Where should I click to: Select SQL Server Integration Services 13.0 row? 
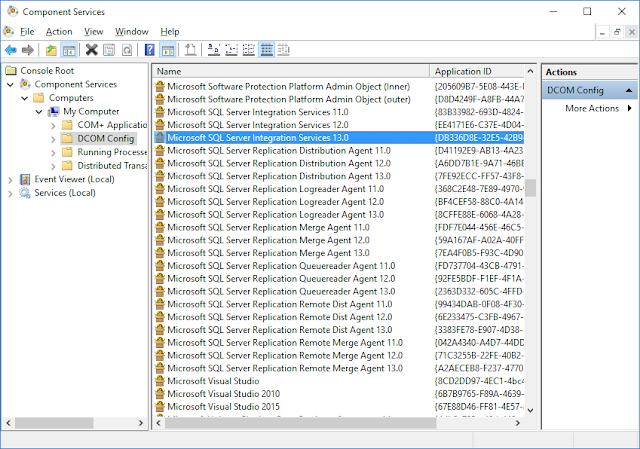coord(339,138)
